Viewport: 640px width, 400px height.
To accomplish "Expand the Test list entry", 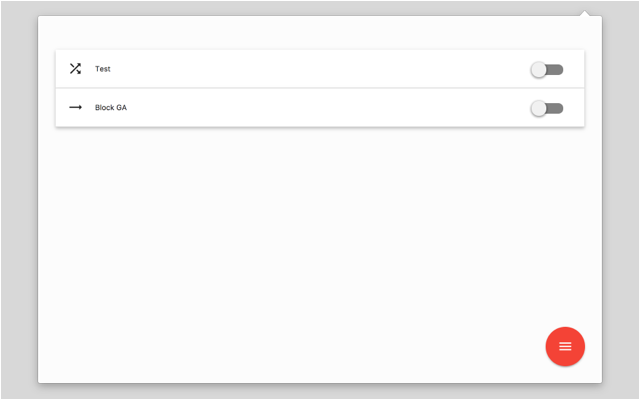I will tap(320, 69).
